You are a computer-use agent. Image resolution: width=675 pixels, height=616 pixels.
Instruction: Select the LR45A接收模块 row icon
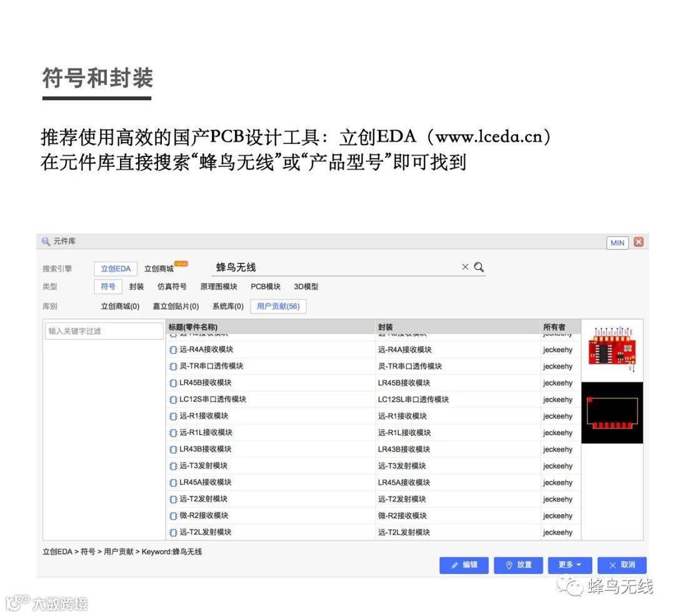[173, 482]
